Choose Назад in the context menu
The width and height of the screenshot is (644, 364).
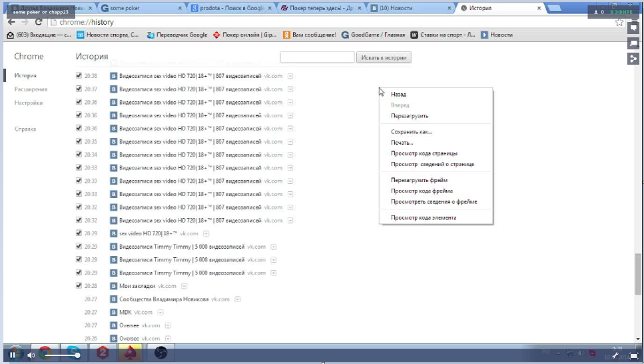tap(436, 94)
